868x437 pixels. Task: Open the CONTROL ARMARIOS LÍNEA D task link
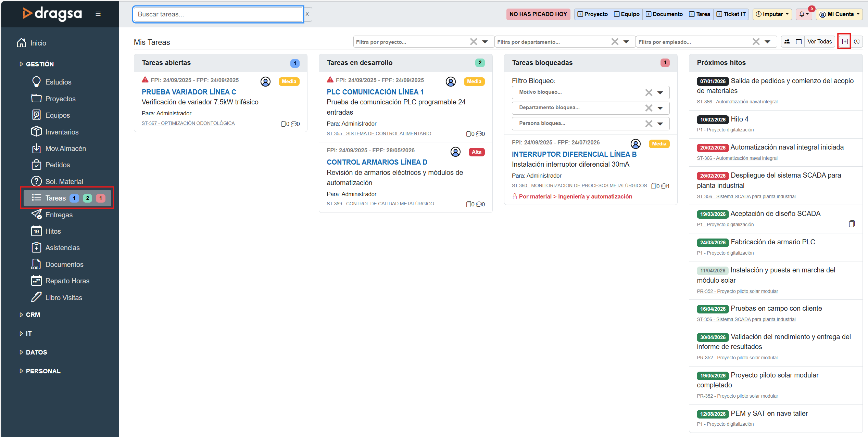(x=377, y=162)
